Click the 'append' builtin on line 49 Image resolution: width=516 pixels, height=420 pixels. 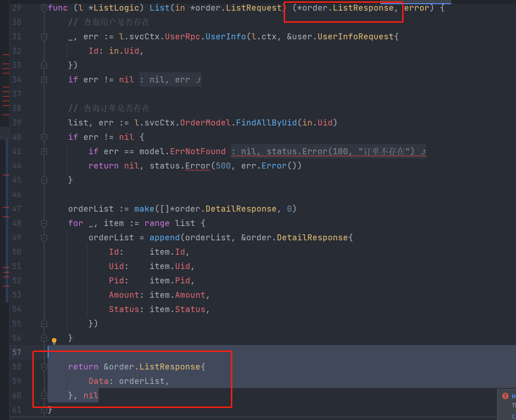[x=165, y=238]
